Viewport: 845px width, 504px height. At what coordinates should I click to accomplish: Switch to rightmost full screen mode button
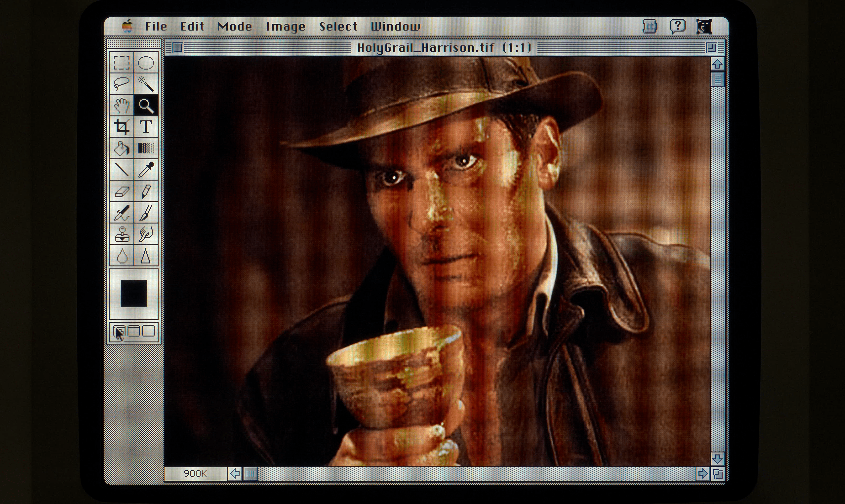point(148,331)
